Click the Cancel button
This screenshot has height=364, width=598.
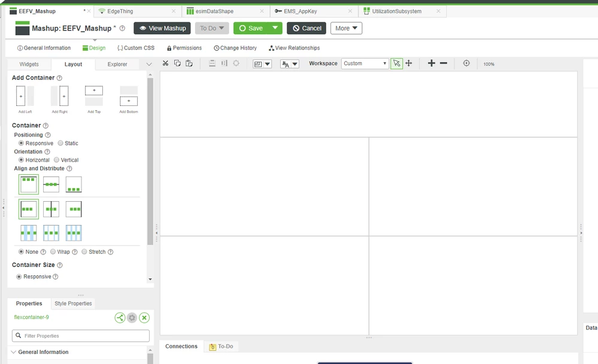[x=306, y=28]
